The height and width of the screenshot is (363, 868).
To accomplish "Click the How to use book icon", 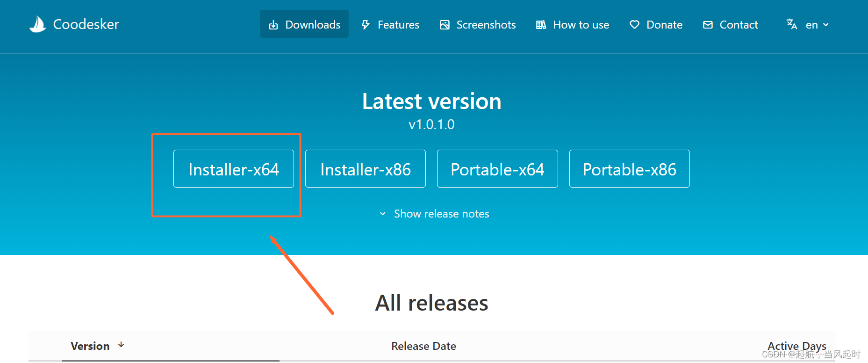I will (541, 25).
